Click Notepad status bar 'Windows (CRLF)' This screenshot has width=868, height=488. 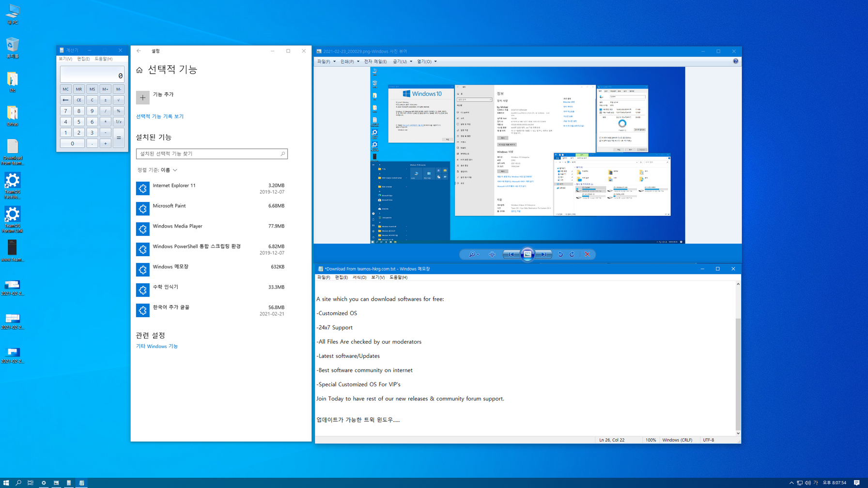tap(677, 440)
